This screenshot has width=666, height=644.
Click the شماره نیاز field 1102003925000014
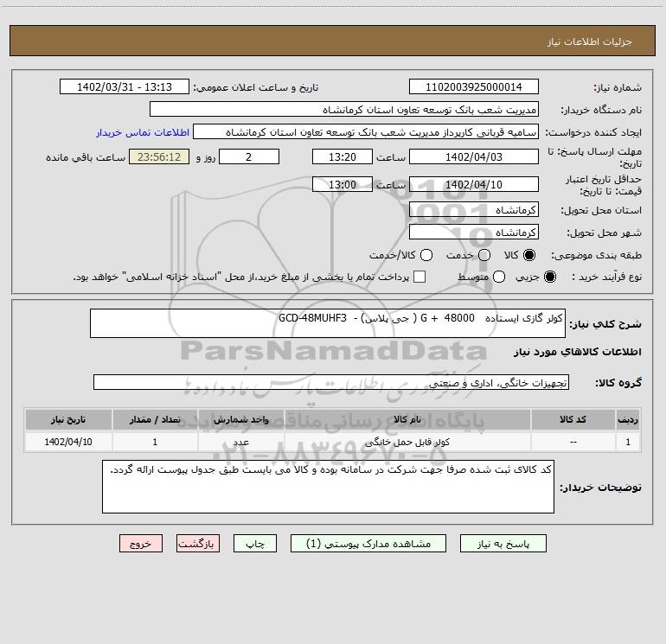(474, 86)
